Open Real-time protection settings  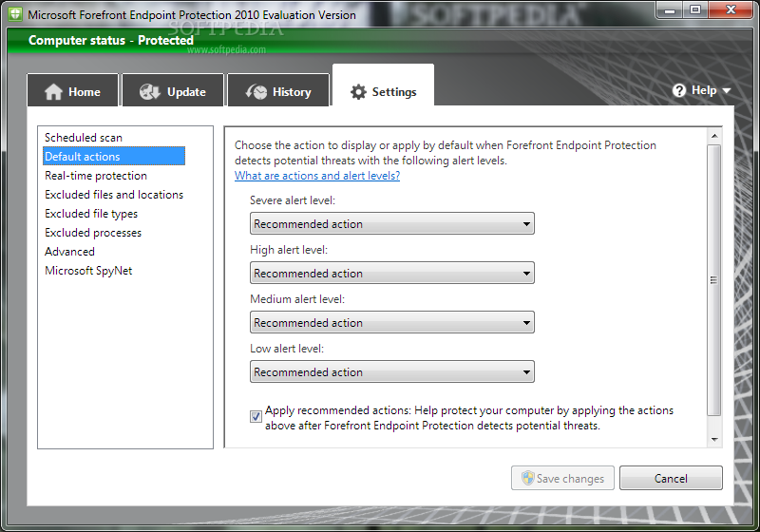pyautogui.click(x=96, y=176)
